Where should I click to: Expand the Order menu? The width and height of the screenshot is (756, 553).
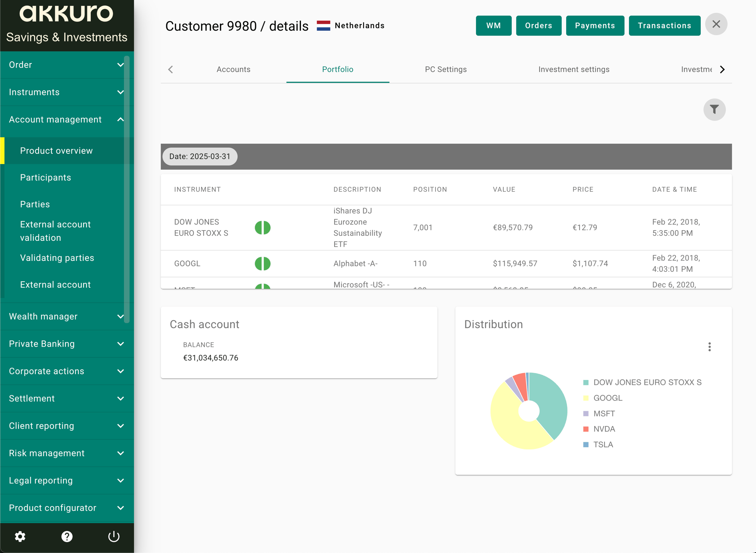coord(67,65)
